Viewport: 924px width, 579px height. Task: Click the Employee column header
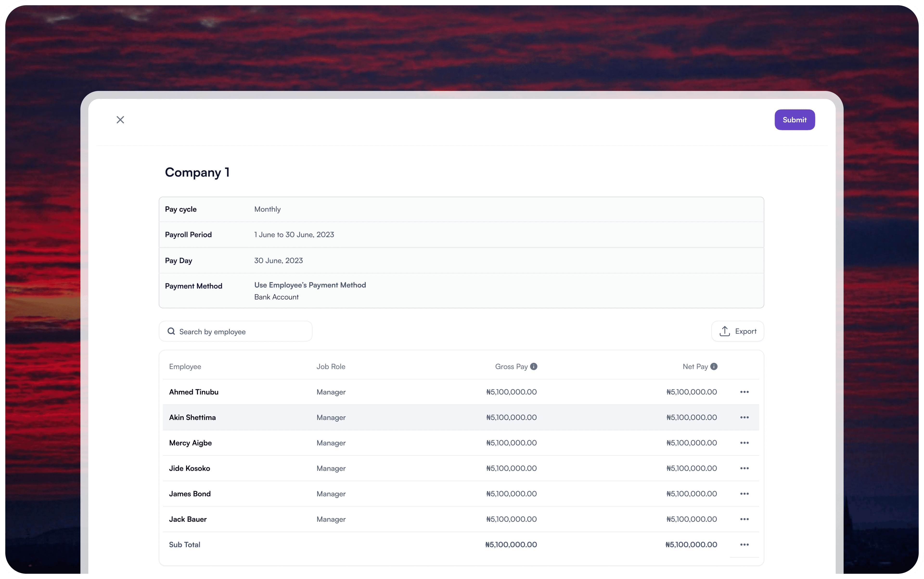(x=185, y=367)
